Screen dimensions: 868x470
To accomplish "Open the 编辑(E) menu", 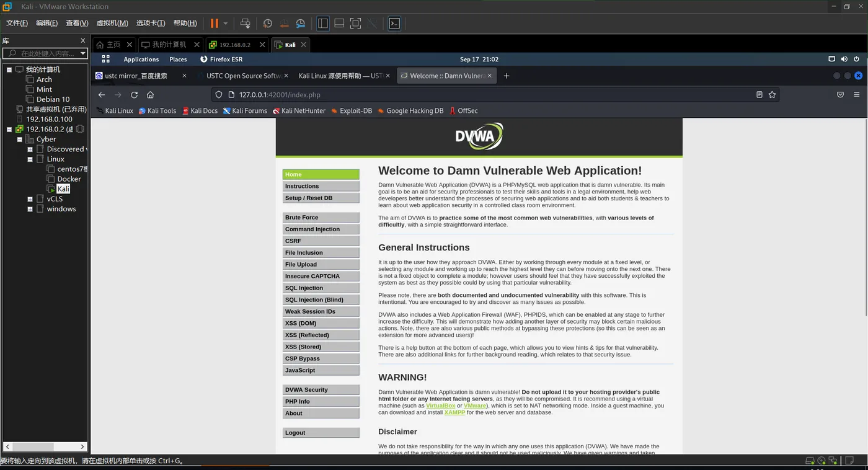I will point(46,23).
